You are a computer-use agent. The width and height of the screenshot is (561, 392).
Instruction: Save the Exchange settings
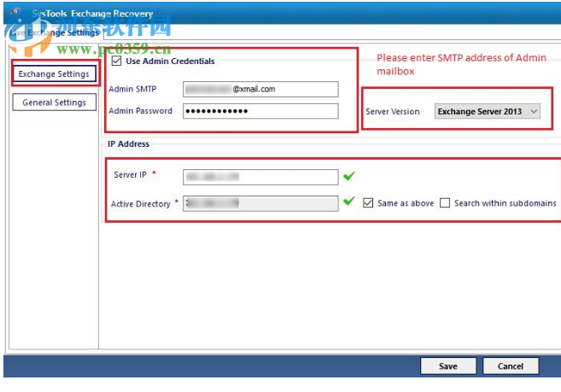(x=448, y=366)
